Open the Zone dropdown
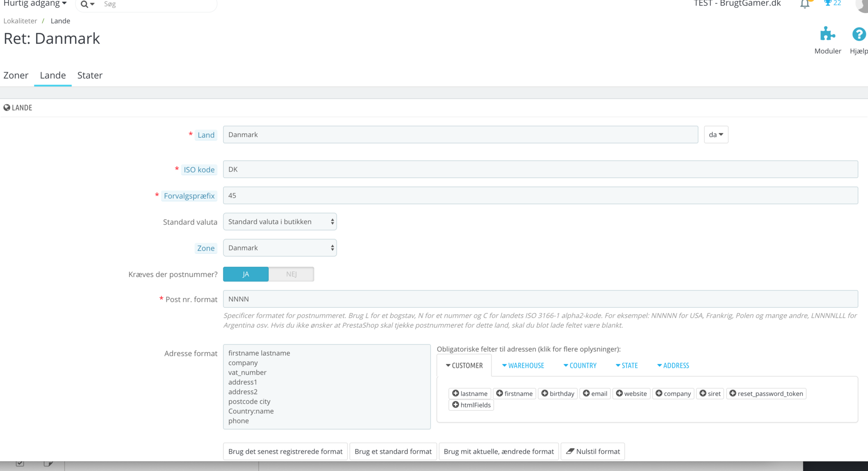 (280, 248)
